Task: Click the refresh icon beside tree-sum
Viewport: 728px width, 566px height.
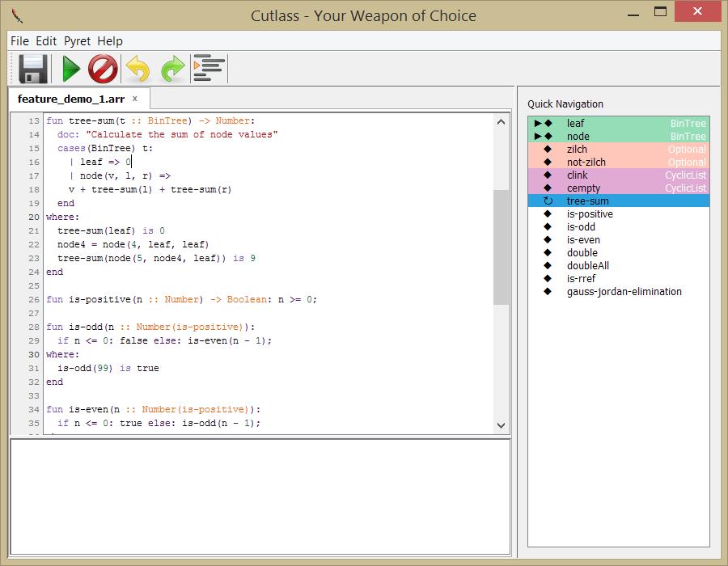Action: pyautogui.click(x=548, y=201)
